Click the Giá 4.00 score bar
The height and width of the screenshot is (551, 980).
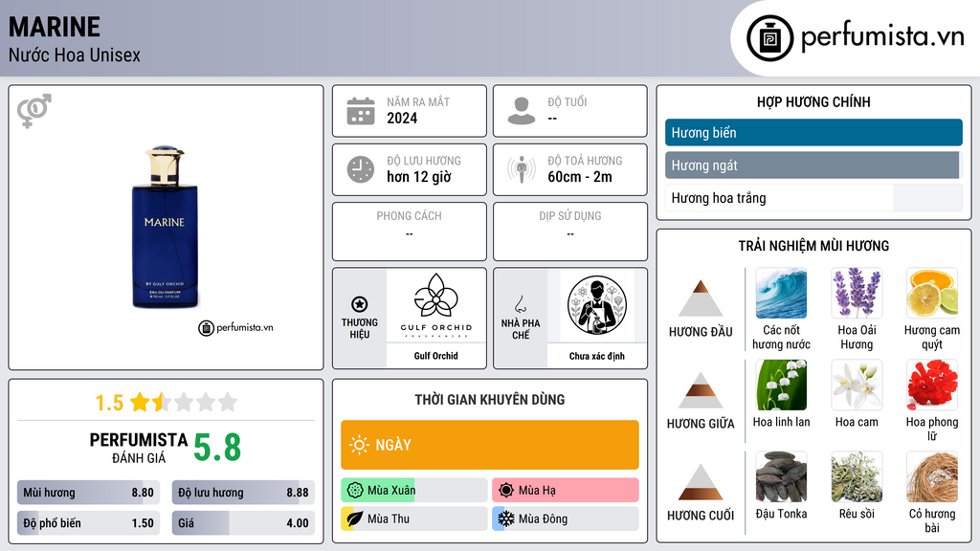pos(243,523)
